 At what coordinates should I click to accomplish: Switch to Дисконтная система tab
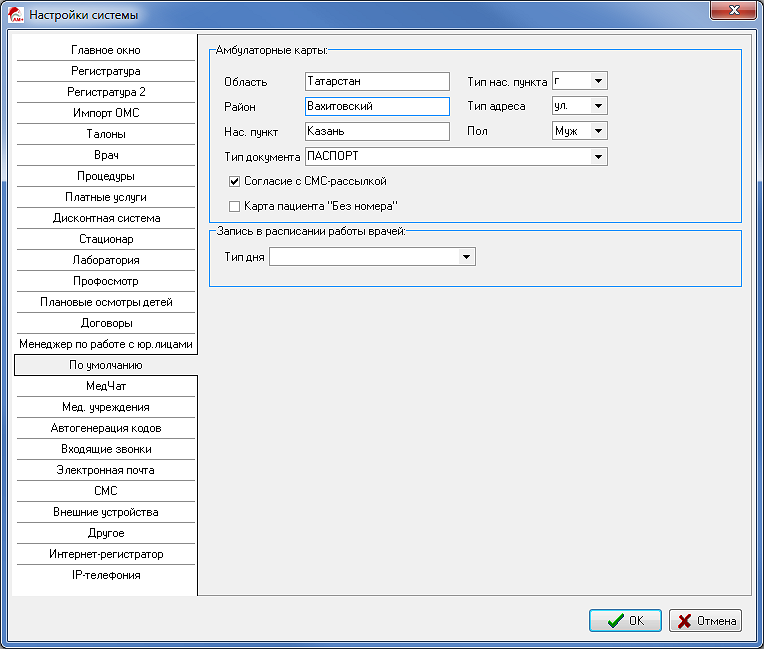pos(106,218)
